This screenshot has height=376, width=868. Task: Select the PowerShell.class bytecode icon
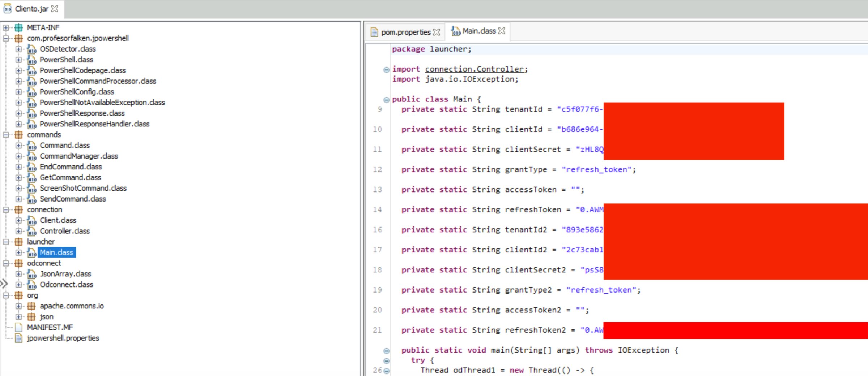click(x=32, y=61)
